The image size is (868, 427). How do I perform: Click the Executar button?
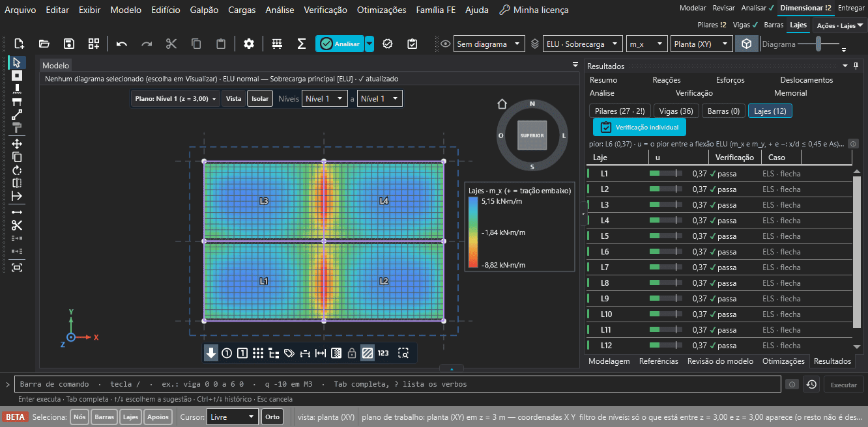click(844, 385)
